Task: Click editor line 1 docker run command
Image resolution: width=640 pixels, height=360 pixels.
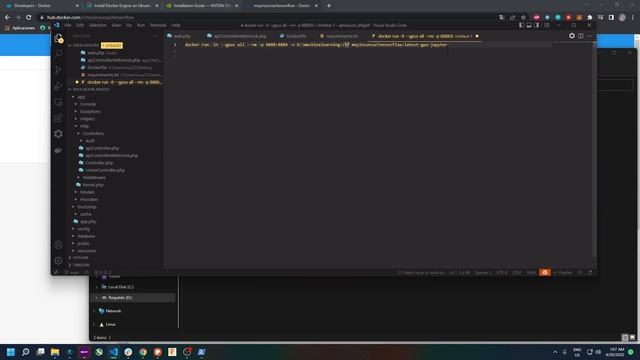Action: [316, 45]
